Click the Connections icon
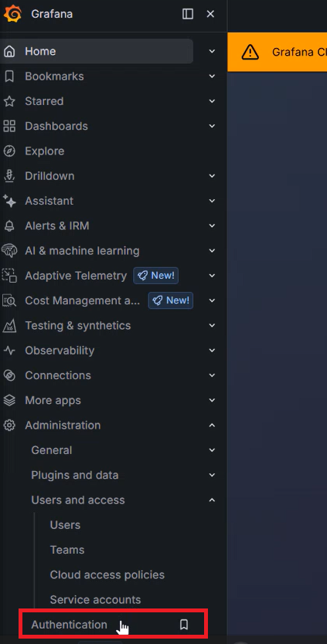Screen dimensions: 327x644 [x=9, y=375]
